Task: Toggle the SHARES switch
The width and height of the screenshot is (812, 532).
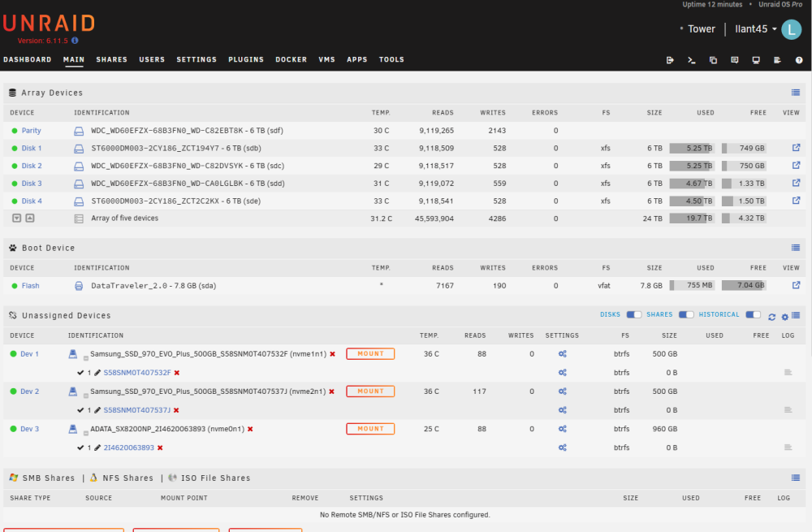Action: [686, 314]
